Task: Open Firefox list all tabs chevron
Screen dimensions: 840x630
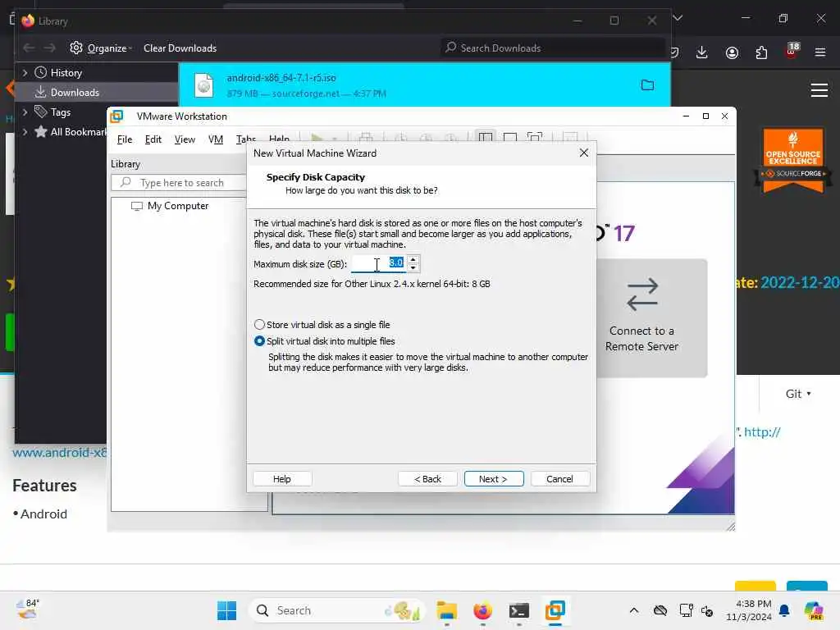Action: coord(678,18)
